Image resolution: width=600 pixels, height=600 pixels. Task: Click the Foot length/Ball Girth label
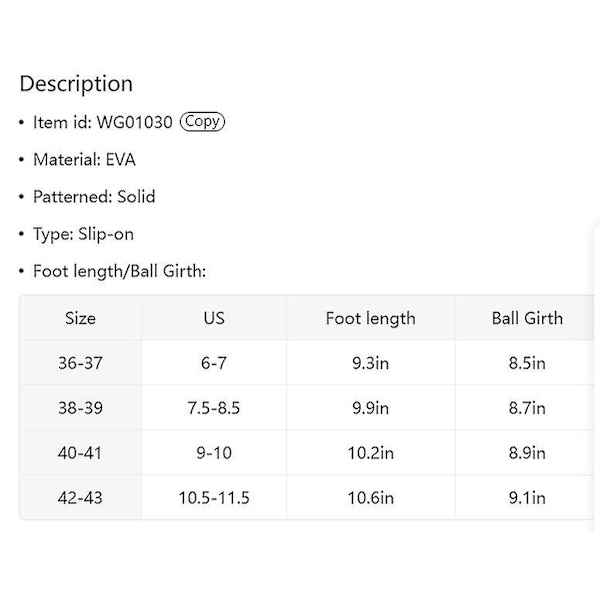(x=119, y=271)
